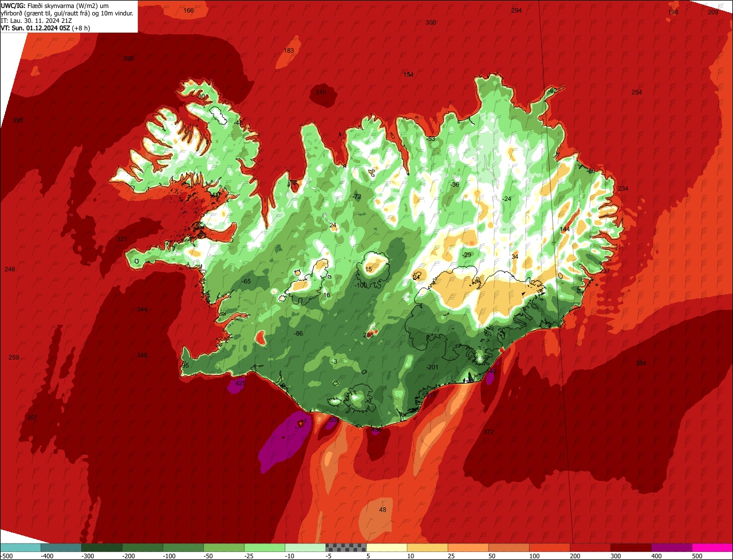Click the map value '425' in purple patch

pos(241,383)
